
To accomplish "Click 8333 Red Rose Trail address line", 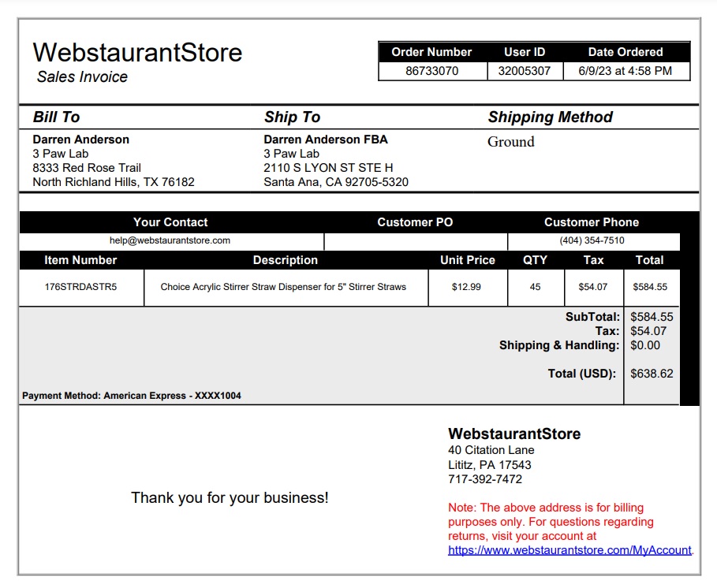I will click(87, 168).
